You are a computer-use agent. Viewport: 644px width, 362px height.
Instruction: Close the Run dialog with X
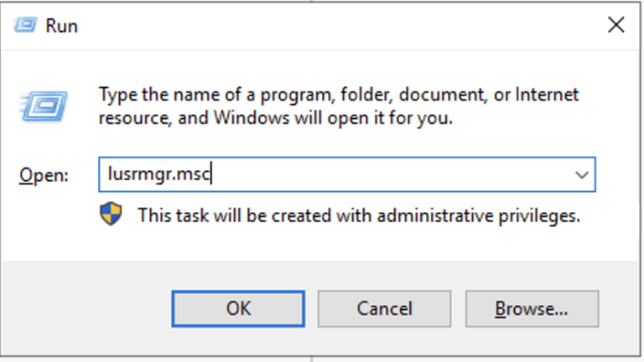tap(616, 26)
